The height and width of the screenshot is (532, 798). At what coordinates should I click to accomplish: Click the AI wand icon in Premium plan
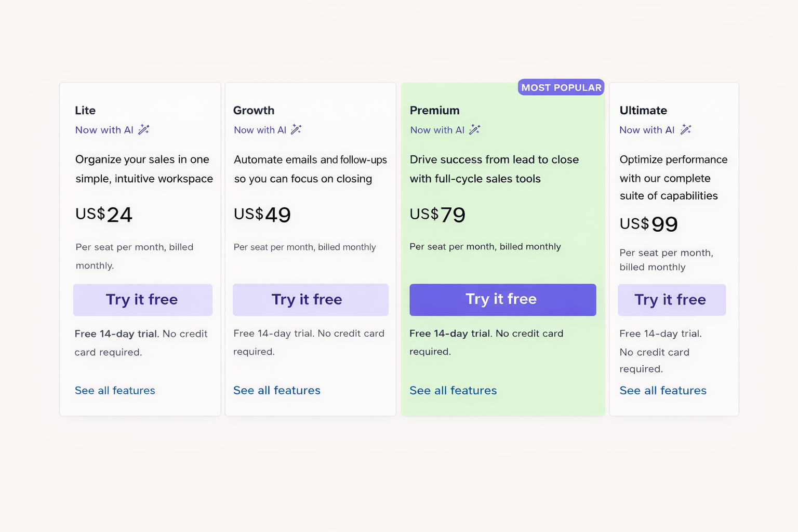[x=474, y=129]
